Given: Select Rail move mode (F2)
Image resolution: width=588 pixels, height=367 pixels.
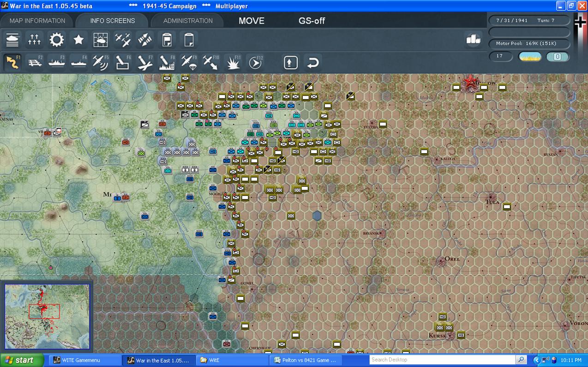Looking at the screenshot, I should pyautogui.click(x=35, y=62).
